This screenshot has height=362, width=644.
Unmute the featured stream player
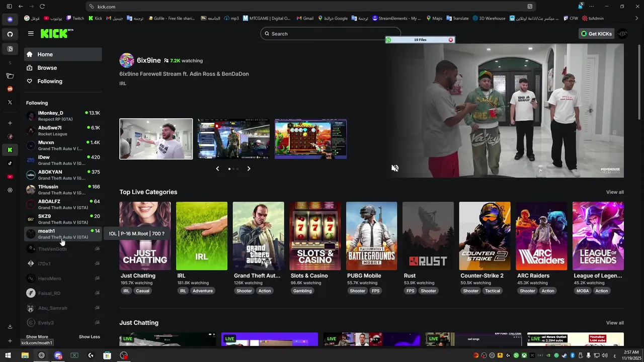tap(395, 168)
